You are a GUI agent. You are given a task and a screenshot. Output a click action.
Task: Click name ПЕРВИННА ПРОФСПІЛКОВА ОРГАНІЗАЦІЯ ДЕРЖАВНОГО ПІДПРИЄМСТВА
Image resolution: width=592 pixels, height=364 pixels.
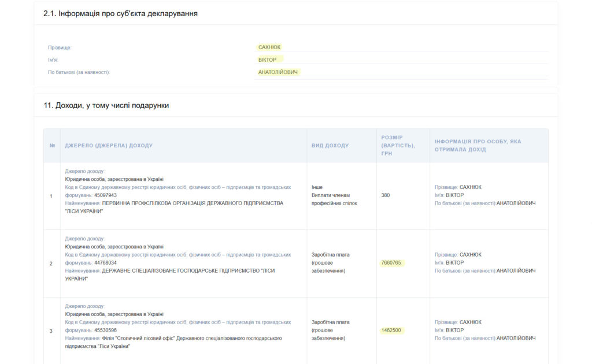click(x=193, y=203)
